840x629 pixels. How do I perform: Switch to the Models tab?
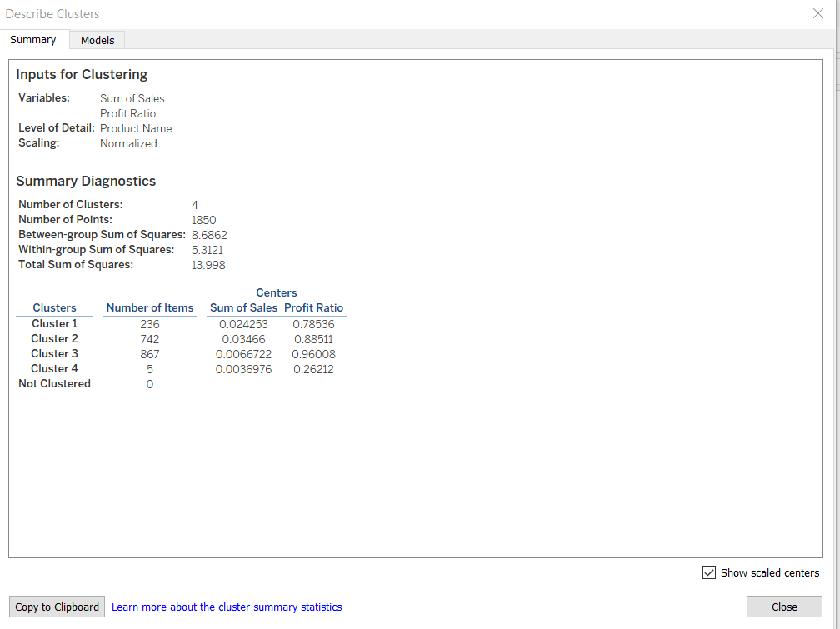coord(97,40)
